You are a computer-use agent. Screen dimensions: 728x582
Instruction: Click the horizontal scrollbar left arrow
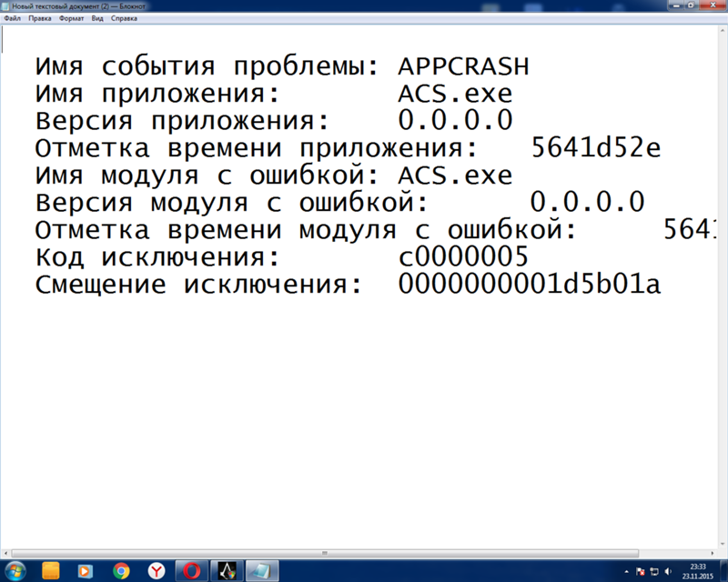pyautogui.click(x=5, y=553)
